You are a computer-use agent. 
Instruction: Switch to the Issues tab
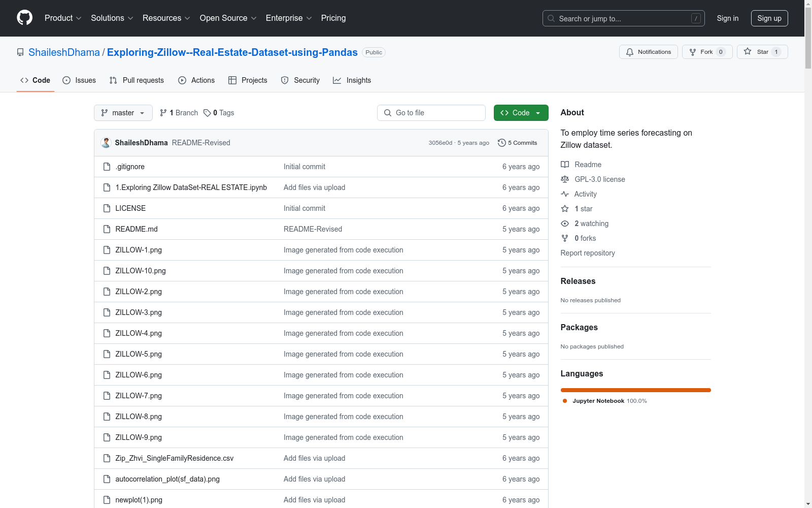point(79,80)
